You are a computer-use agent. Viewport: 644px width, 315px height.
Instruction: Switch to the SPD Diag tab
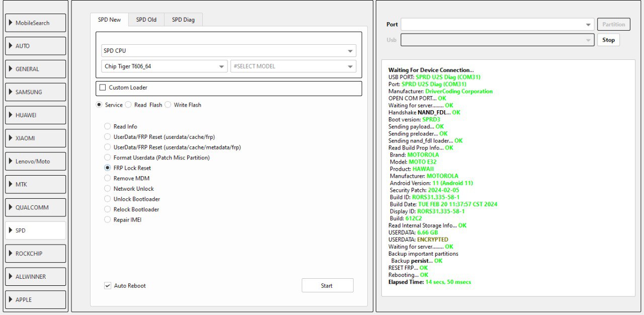tap(183, 20)
